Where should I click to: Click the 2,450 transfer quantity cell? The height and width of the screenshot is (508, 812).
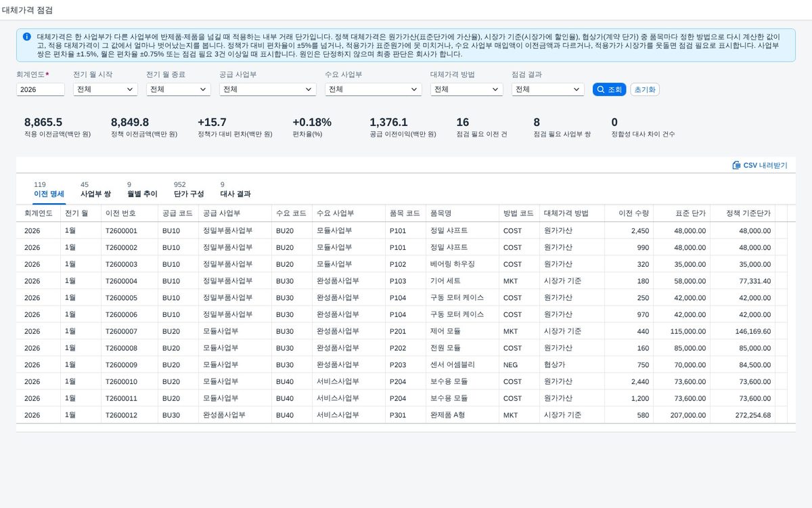630,230
